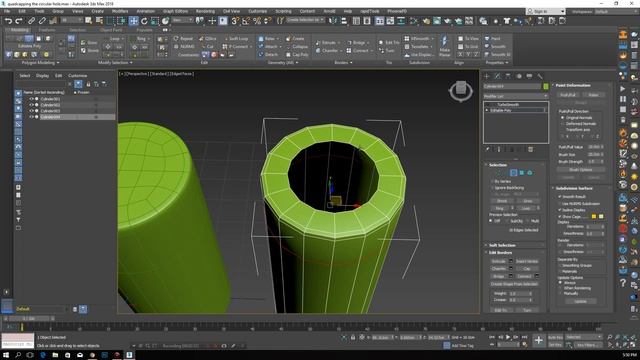640x360 pixels.
Task: Click the Cap Poly ribbon tool
Action: click(297, 55)
